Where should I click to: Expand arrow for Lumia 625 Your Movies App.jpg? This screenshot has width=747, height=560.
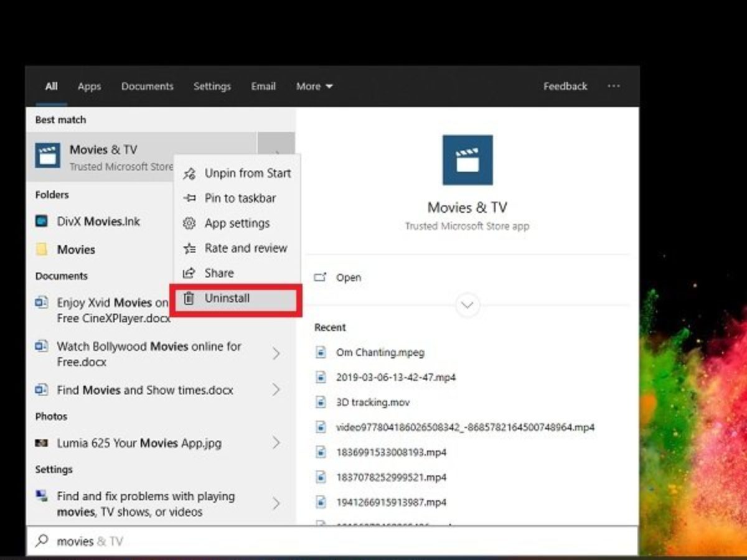click(276, 443)
